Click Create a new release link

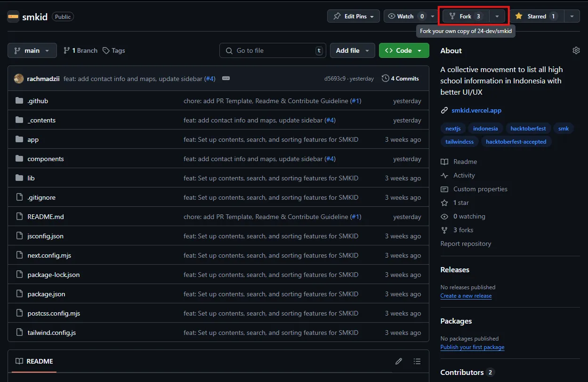click(x=466, y=296)
